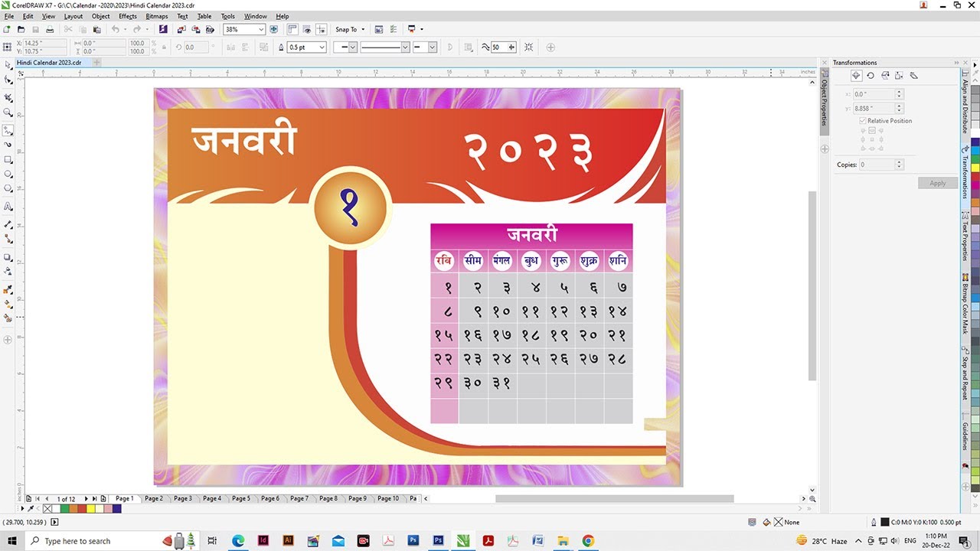The height and width of the screenshot is (551, 980).
Task: Select the Ellipse tool
Action: pos(8,174)
